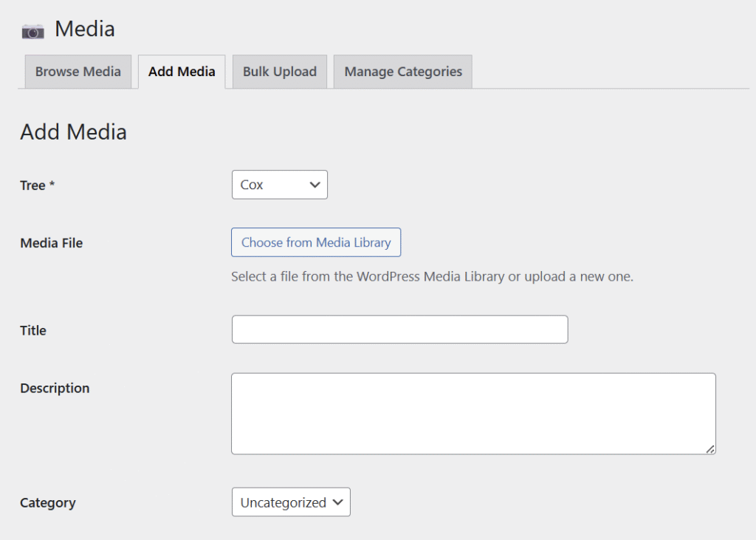Click inside the Description text area
756x540 pixels.
(x=472, y=413)
